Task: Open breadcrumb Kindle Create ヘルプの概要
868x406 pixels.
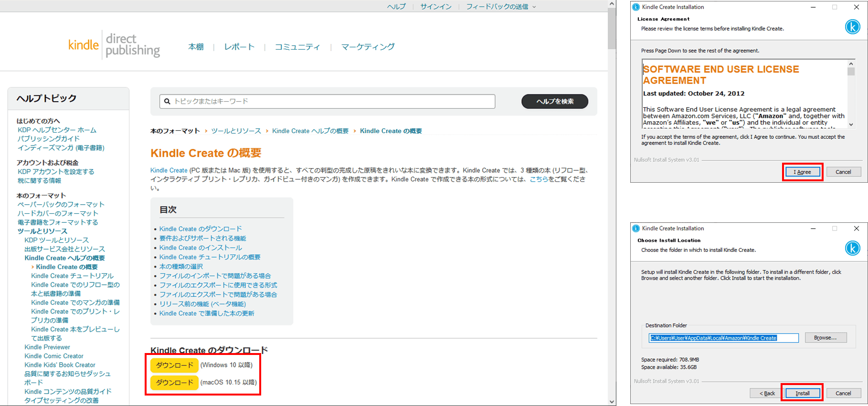Action: [310, 131]
